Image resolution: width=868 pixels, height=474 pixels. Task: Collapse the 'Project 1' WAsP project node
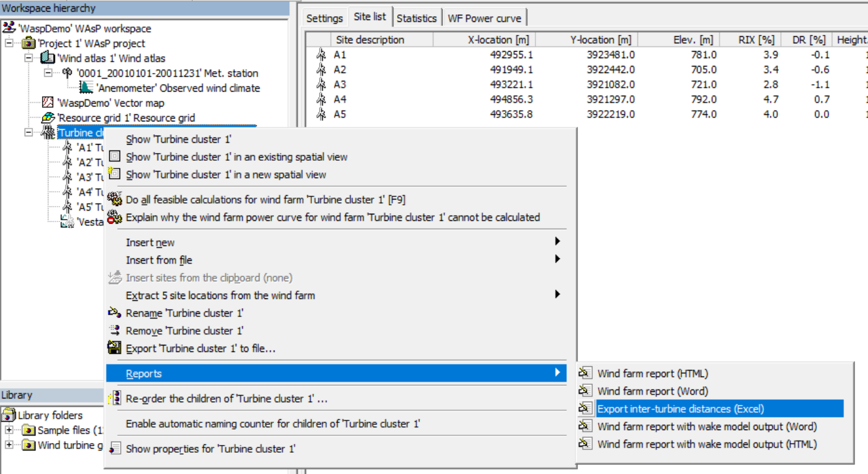[x=9, y=43]
